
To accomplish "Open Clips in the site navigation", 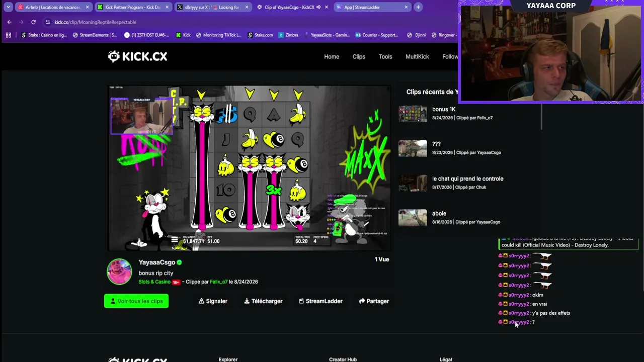I will pos(359,57).
